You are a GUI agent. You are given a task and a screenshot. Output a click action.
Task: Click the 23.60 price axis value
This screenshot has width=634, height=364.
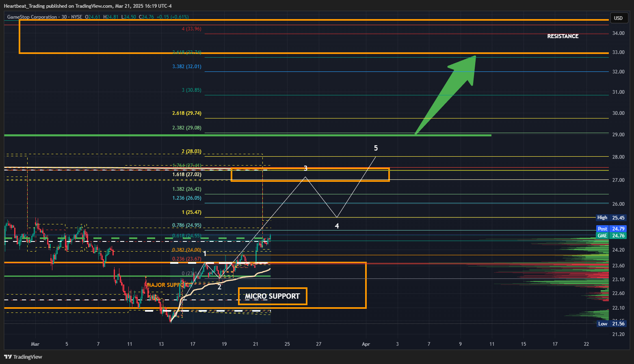tap(618, 266)
